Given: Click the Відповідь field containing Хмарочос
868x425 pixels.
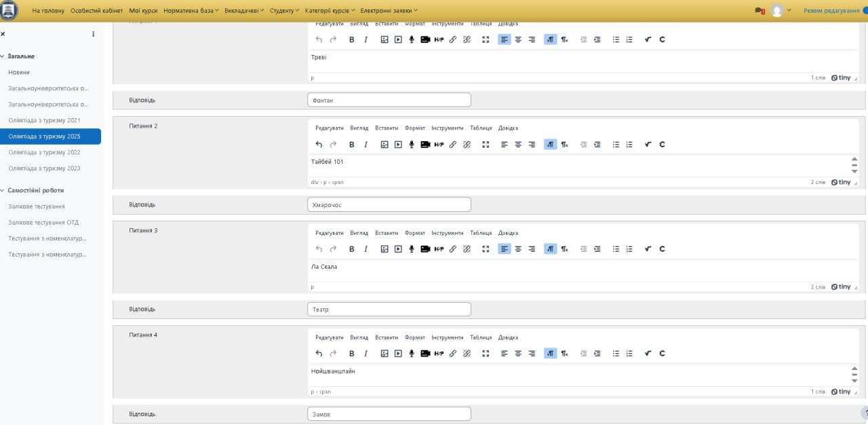Looking at the screenshot, I should [389, 204].
